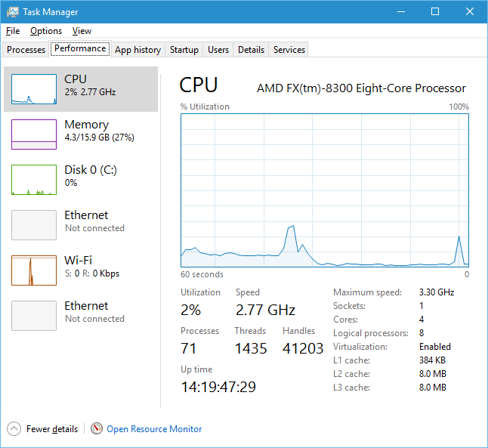The height and width of the screenshot is (448, 488).
Task: Switch to the Users tab
Action: [x=218, y=50]
